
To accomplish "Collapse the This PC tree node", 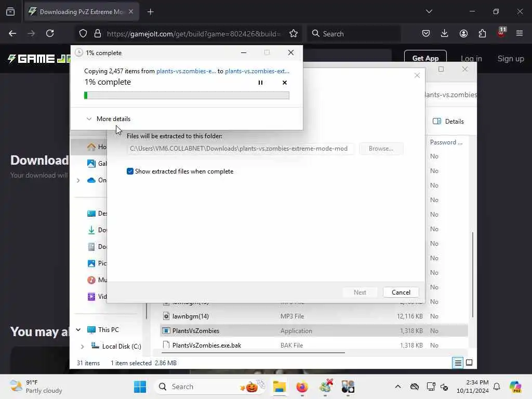I will click(x=78, y=330).
